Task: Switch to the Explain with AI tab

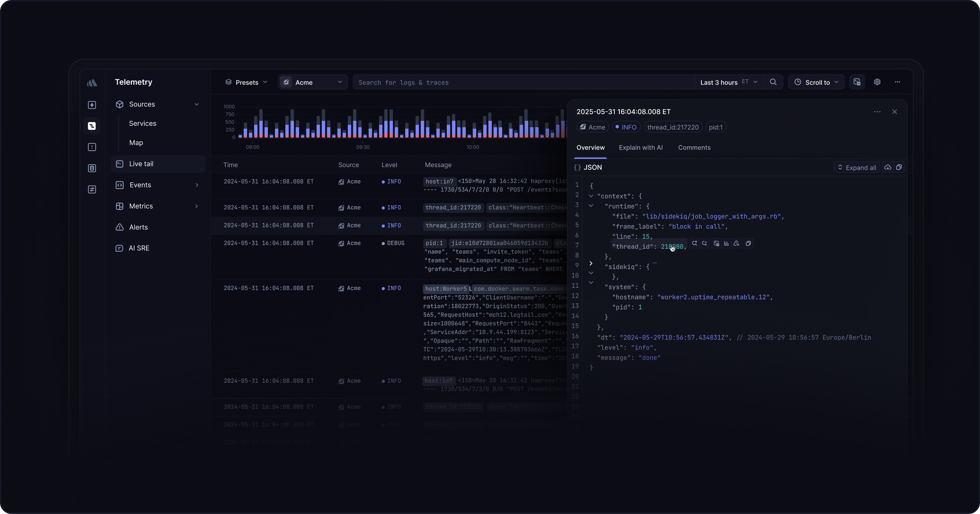Action: point(641,147)
